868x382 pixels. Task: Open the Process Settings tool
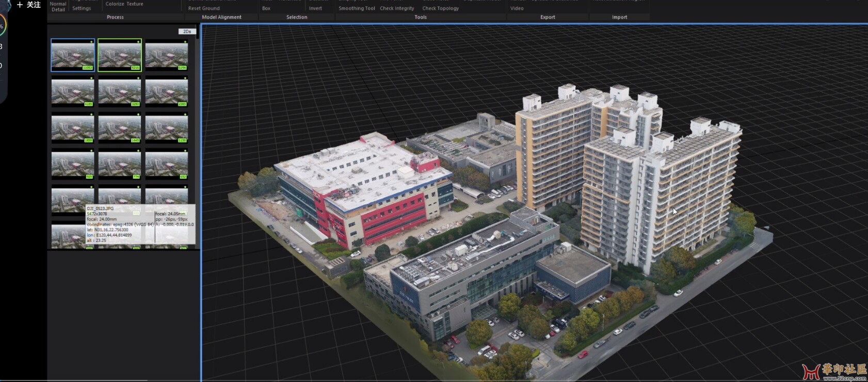point(82,8)
